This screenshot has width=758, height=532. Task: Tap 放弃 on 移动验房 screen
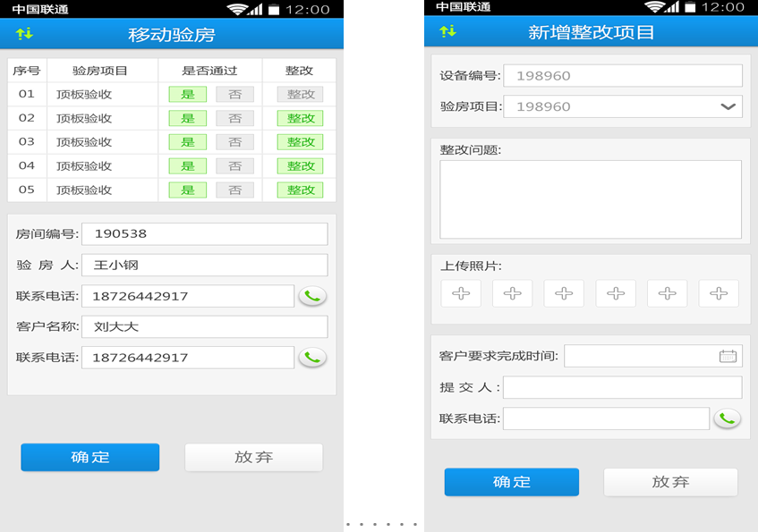point(254,457)
